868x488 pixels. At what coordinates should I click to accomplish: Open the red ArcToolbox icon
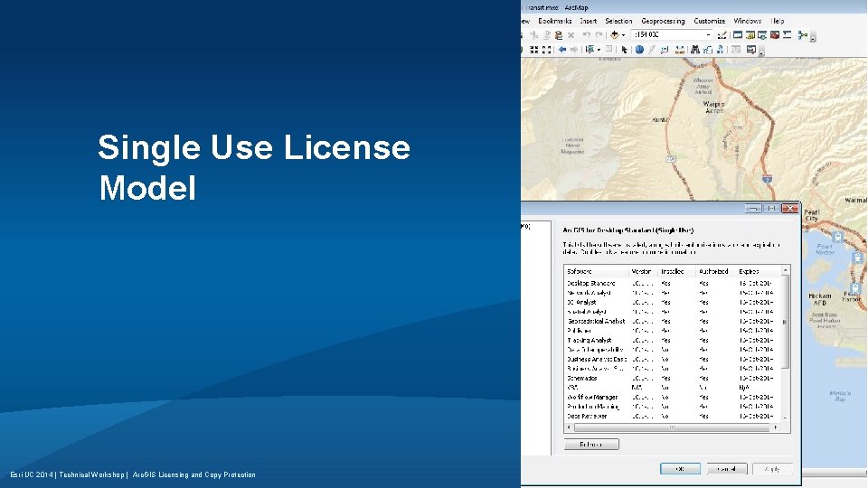click(x=775, y=35)
